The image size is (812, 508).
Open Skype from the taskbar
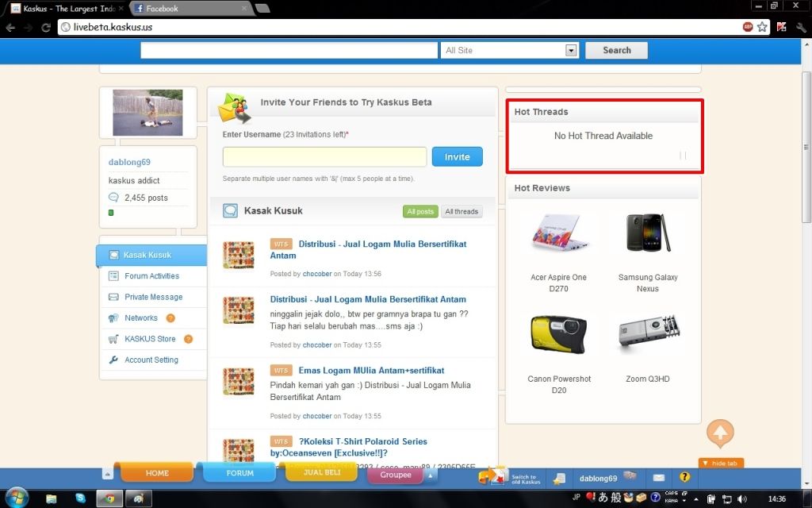coord(80,498)
